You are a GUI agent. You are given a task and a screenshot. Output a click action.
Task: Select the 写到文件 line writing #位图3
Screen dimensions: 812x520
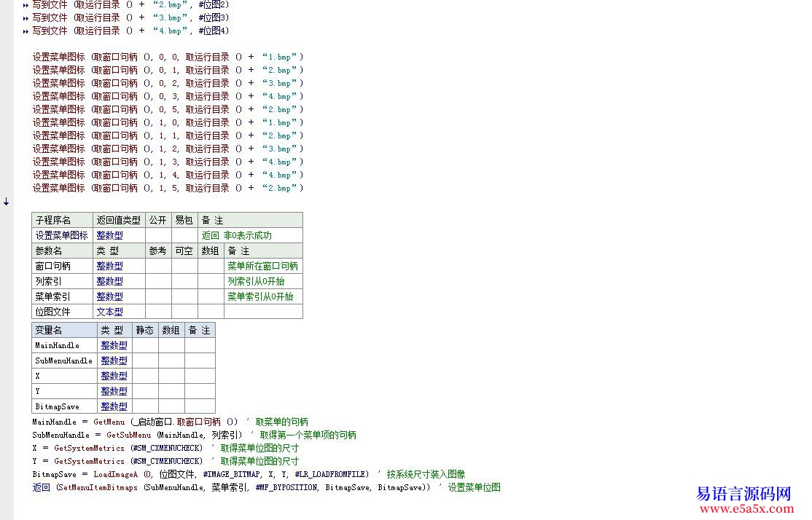[130, 17]
